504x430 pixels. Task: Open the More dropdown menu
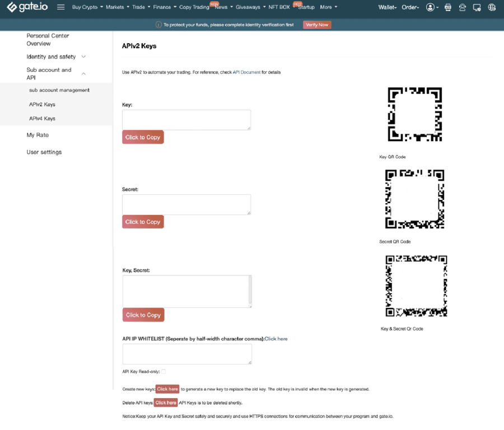tap(329, 7)
